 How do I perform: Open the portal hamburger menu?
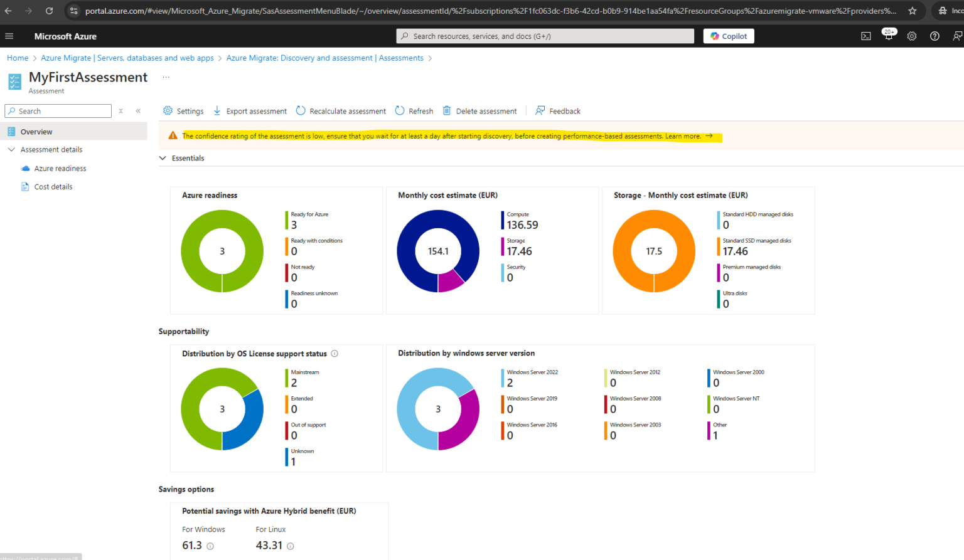click(9, 36)
